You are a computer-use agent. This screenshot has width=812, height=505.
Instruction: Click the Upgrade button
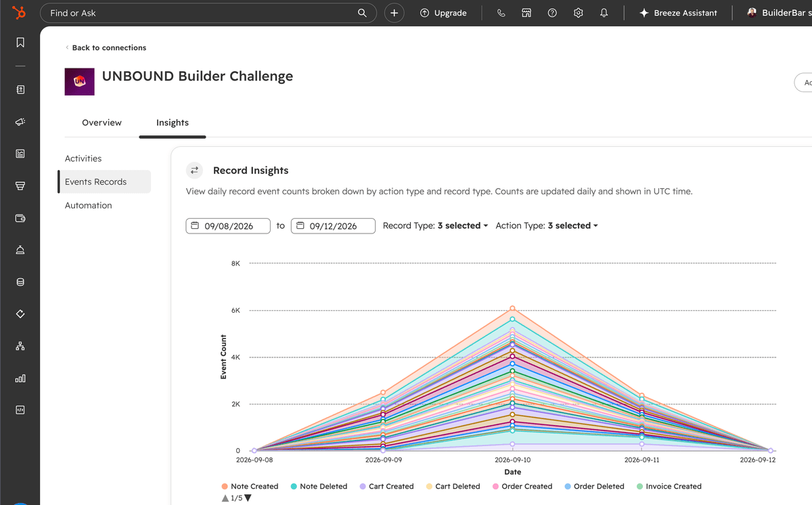tap(443, 13)
